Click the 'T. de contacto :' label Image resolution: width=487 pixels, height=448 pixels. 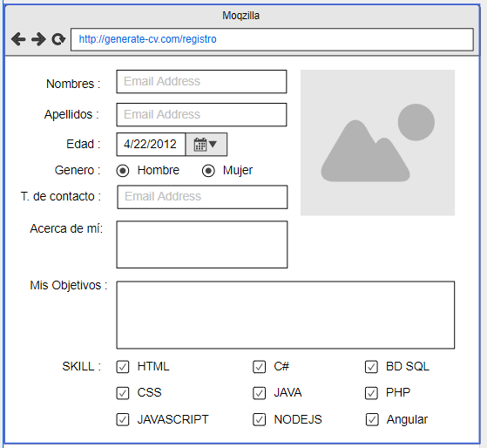tap(61, 196)
